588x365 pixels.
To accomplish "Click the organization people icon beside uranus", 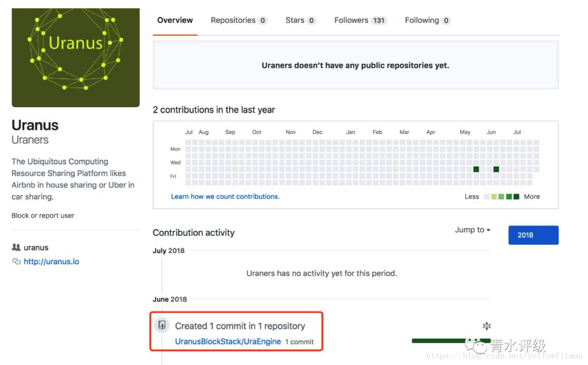I will (16, 247).
